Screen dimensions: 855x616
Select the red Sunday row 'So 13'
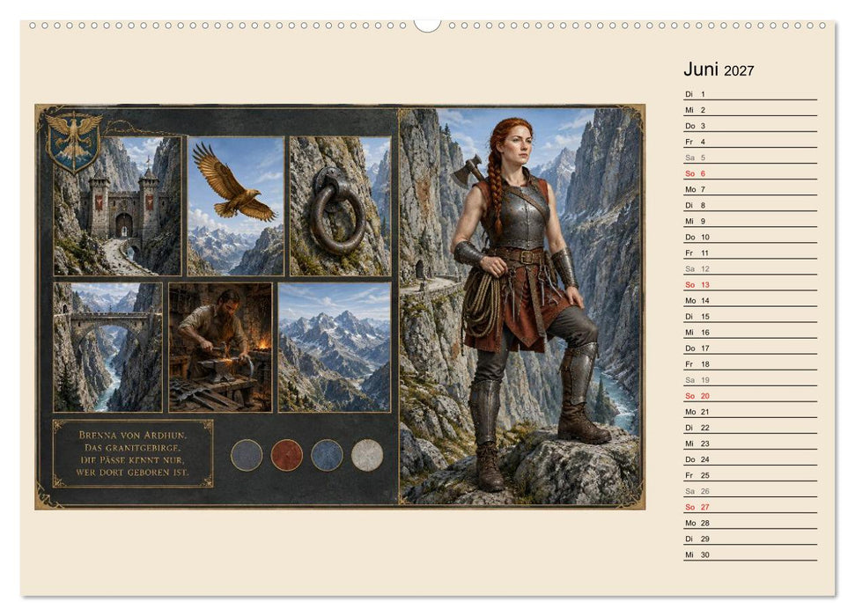pos(750,284)
